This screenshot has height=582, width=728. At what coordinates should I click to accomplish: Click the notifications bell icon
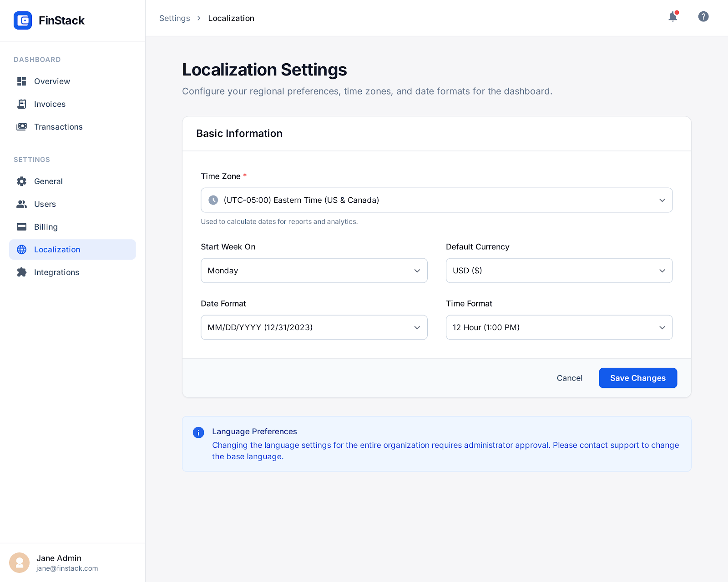coord(672,17)
